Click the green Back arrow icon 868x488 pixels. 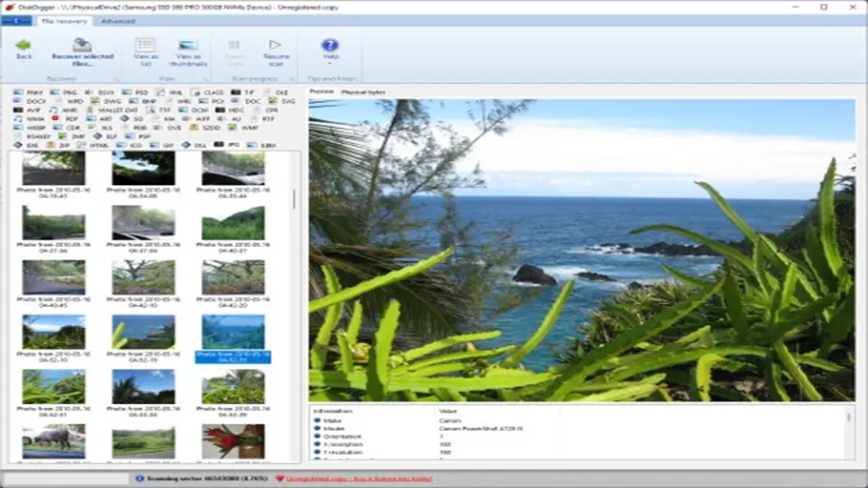[x=23, y=44]
